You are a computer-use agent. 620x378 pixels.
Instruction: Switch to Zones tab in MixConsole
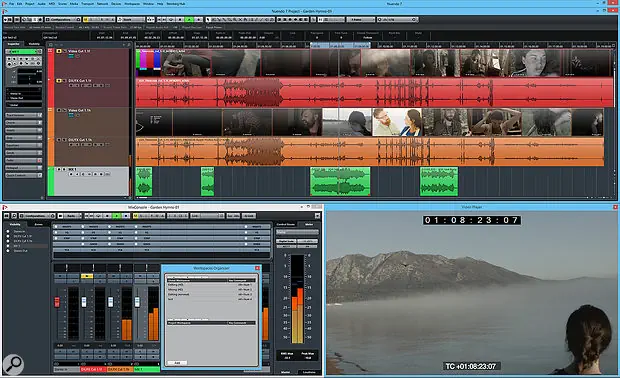(x=39, y=224)
